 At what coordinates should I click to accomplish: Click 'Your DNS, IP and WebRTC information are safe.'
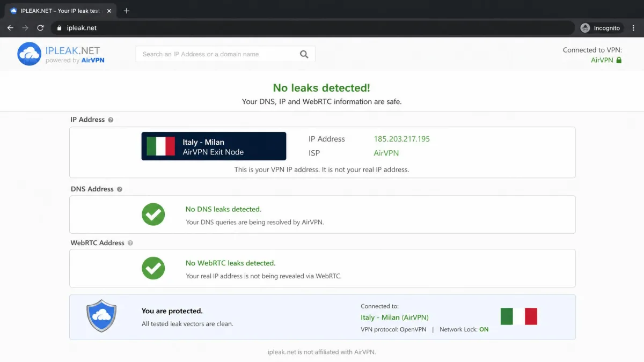321,101
